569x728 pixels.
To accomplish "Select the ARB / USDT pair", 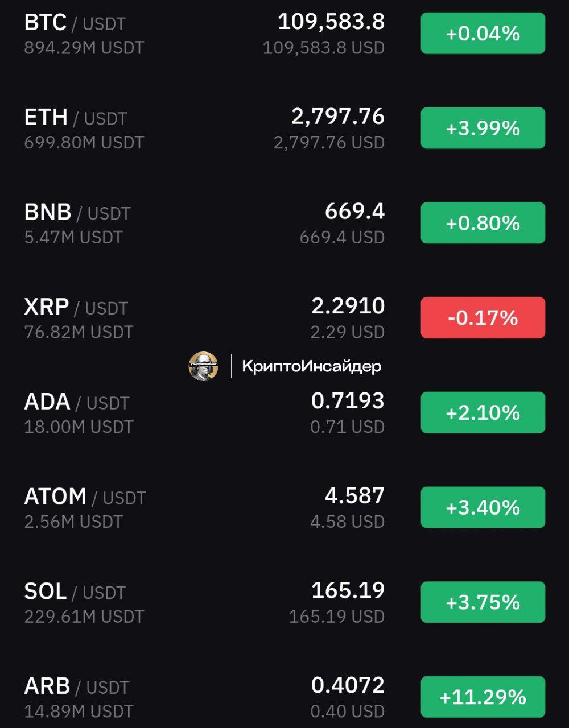I will (x=284, y=697).
